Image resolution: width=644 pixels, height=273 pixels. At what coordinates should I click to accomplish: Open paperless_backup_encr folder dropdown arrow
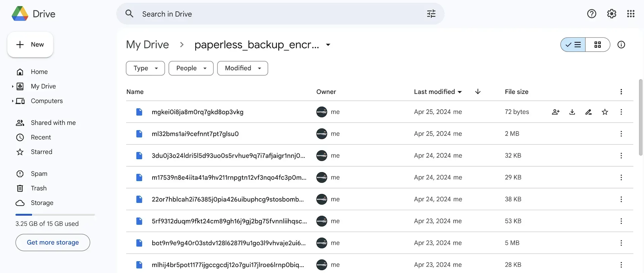328,45
